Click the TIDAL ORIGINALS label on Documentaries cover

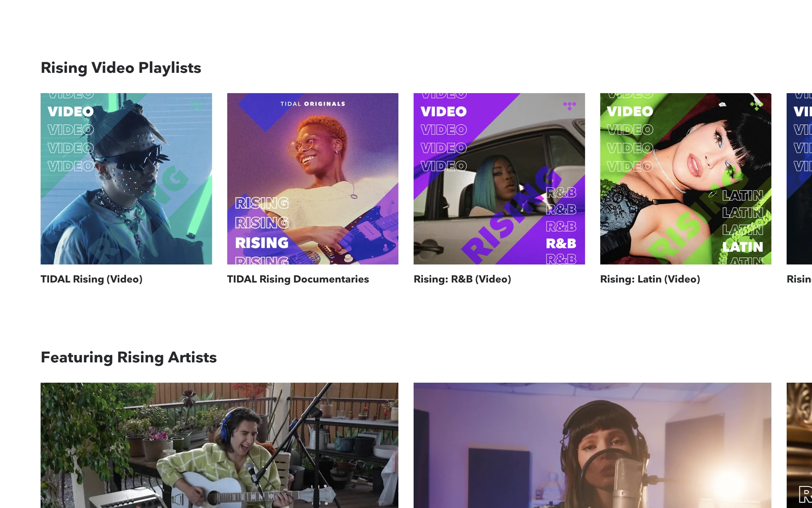(x=313, y=104)
